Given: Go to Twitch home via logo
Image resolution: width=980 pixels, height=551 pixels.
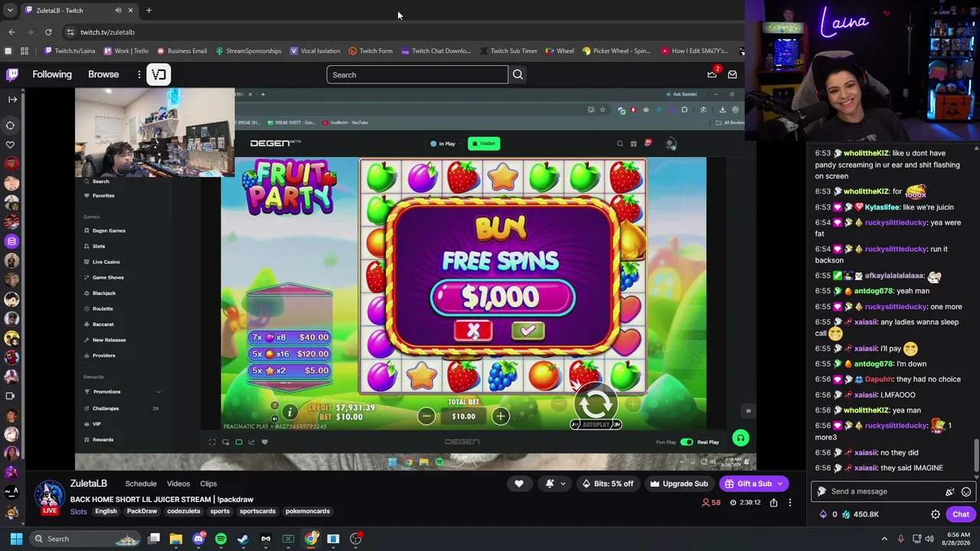Looking at the screenshot, I should pyautogui.click(x=12, y=74).
